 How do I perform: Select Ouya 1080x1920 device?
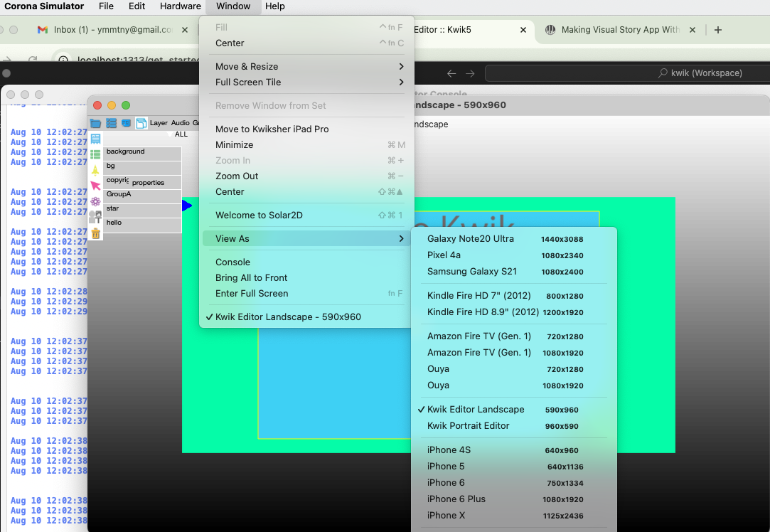tap(513, 385)
